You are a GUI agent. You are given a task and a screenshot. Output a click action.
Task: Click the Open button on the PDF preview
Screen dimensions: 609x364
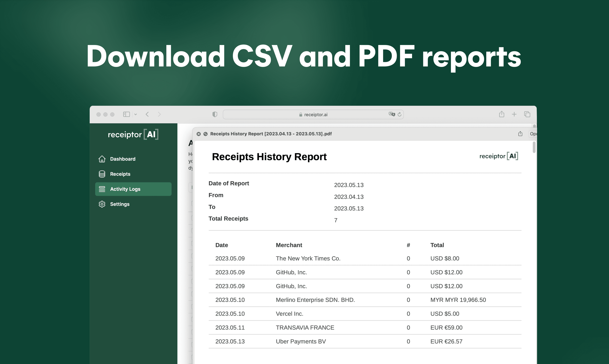(533, 134)
